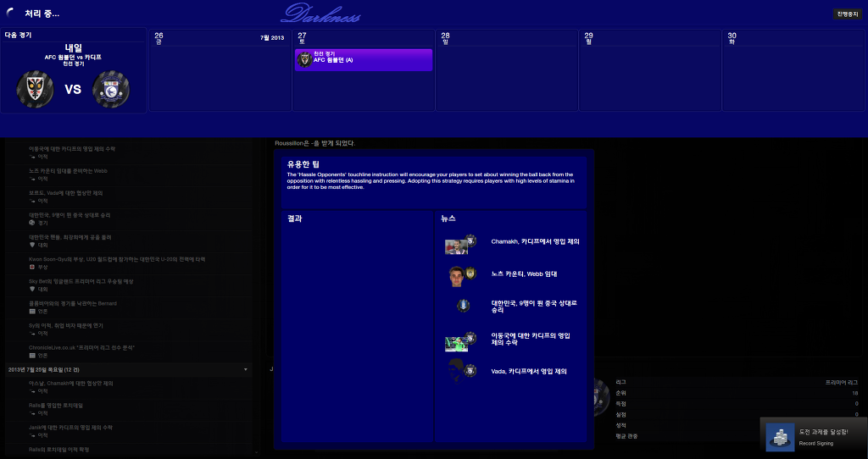The image size is (868, 459).
Task: Select calendar day 29 월
Action: 650,70
